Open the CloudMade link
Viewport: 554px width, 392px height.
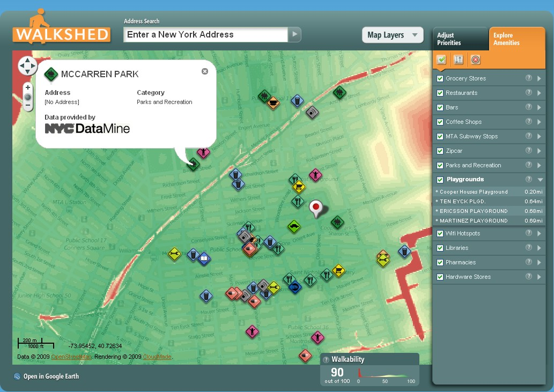click(x=157, y=357)
